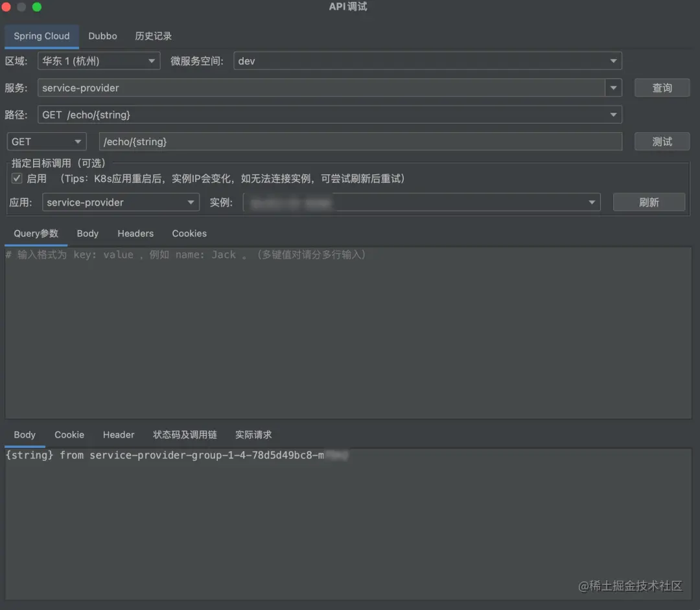Select the Query参数 tab

tap(36, 233)
